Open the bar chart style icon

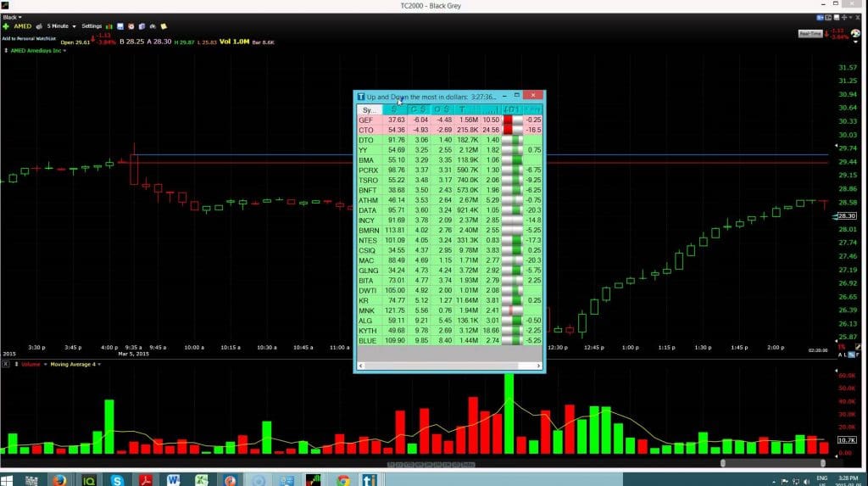pos(109,26)
